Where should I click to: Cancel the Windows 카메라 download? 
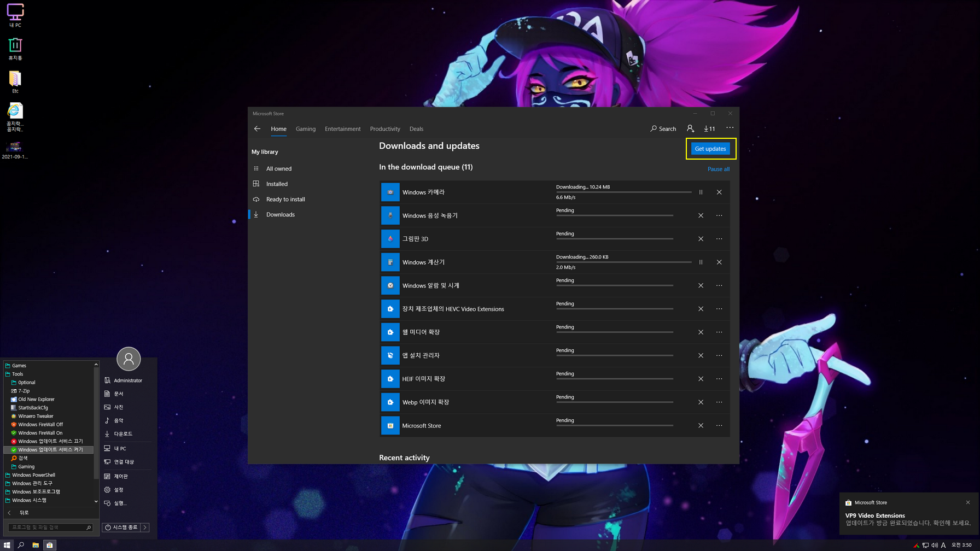(x=719, y=192)
